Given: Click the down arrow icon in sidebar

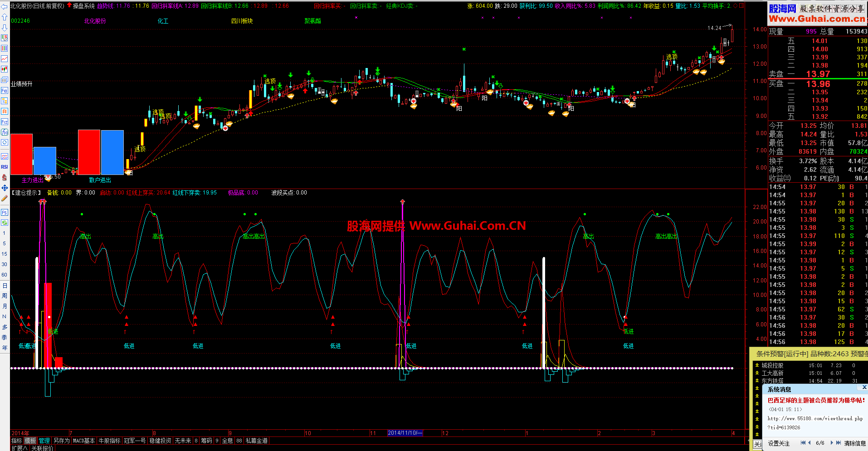Looking at the screenshot, I should pyautogui.click(x=5, y=27).
